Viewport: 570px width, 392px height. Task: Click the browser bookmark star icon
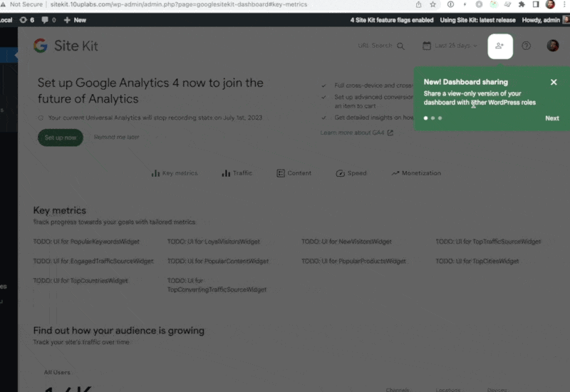(432, 4)
